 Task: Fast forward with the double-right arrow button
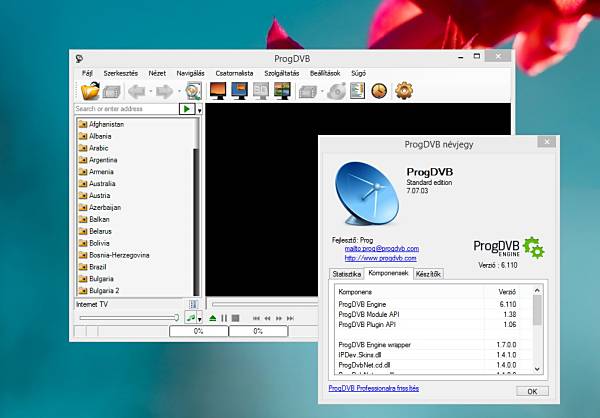[279, 318]
